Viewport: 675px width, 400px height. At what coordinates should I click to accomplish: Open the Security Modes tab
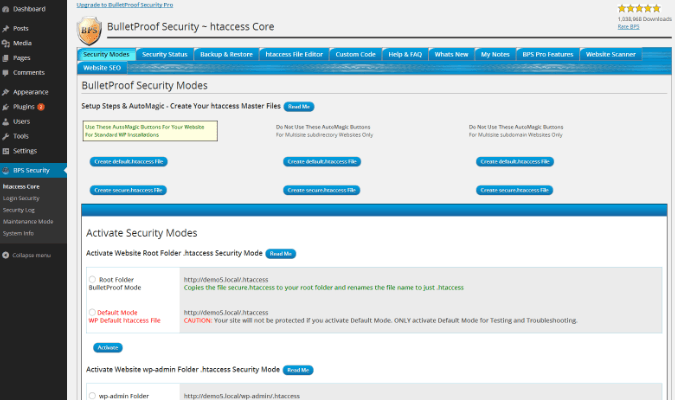(106, 54)
